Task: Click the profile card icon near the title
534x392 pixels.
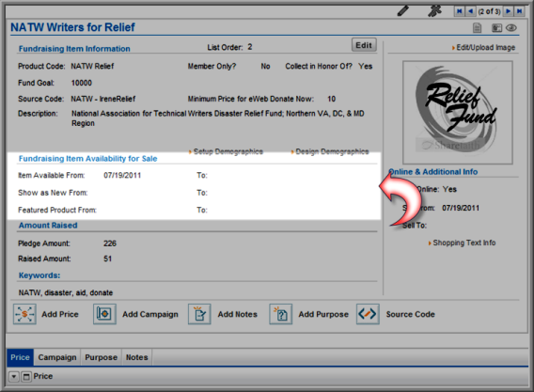Action: 497,28
